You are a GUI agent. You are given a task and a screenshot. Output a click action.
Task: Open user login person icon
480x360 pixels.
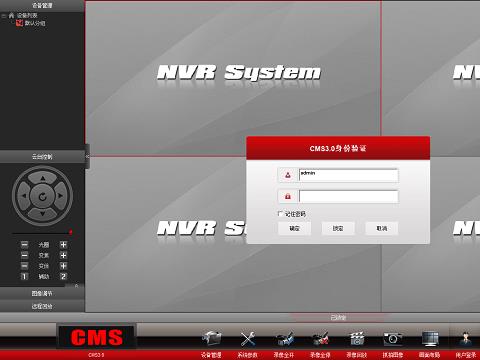coord(466,339)
